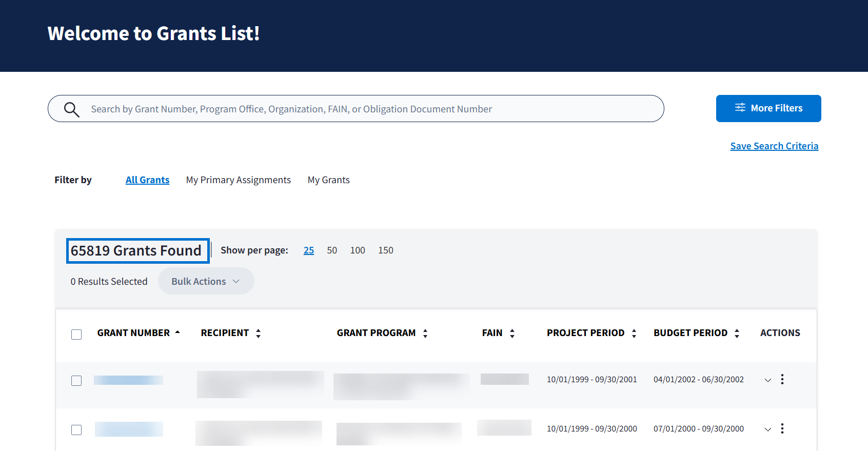Sort the Project Period column
This screenshot has height=451, width=868.
click(634, 334)
